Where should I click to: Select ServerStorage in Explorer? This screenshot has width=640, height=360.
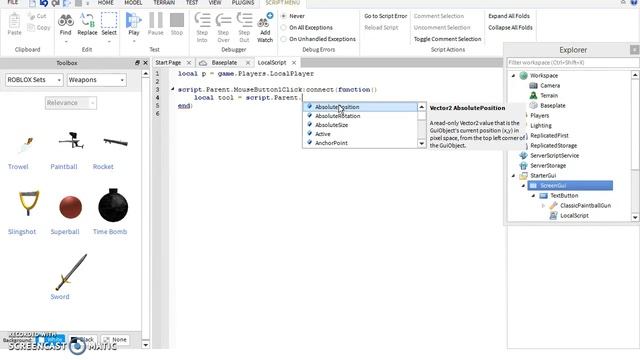[x=548, y=166]
